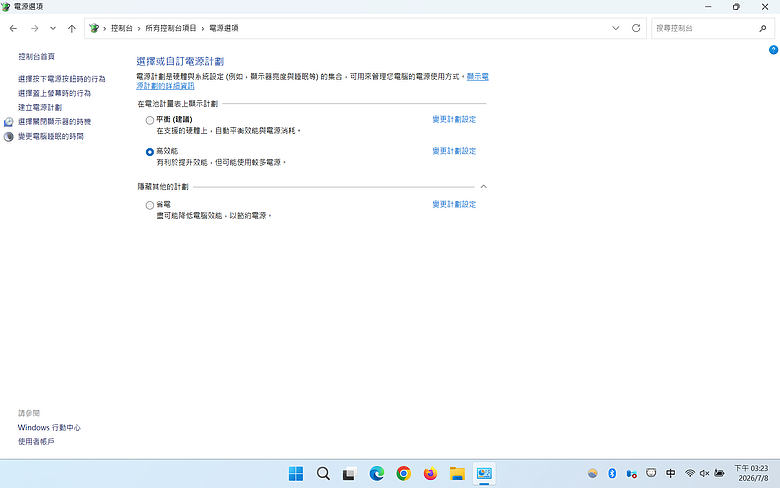Open the Wi-Fi network tray icon
Screen dimensions: 780x488
click(x=689, y=474)
